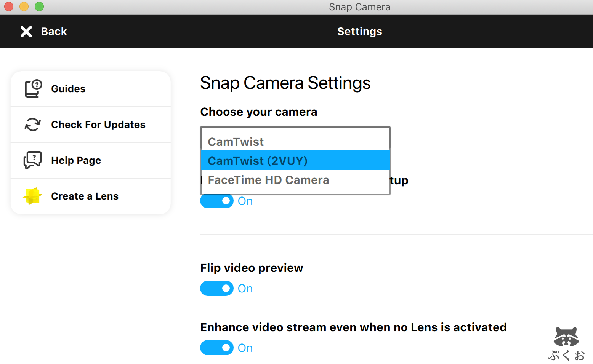Image resolution: width=593 pixels, height=364 pixels.
Task: Toggle the switch below camera dropdown
Action: point(217,201)
